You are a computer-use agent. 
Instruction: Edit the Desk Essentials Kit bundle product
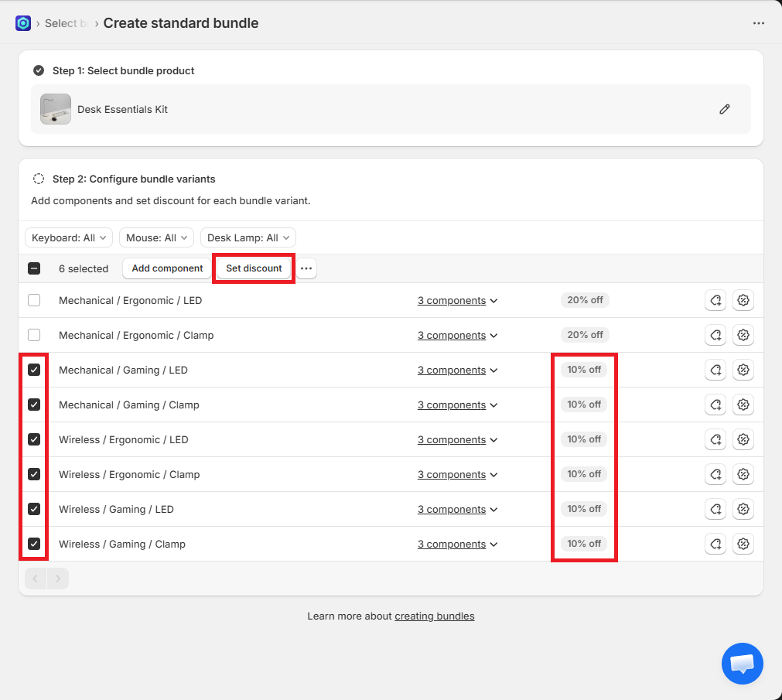pyautogui.click(x=724, y=109)
